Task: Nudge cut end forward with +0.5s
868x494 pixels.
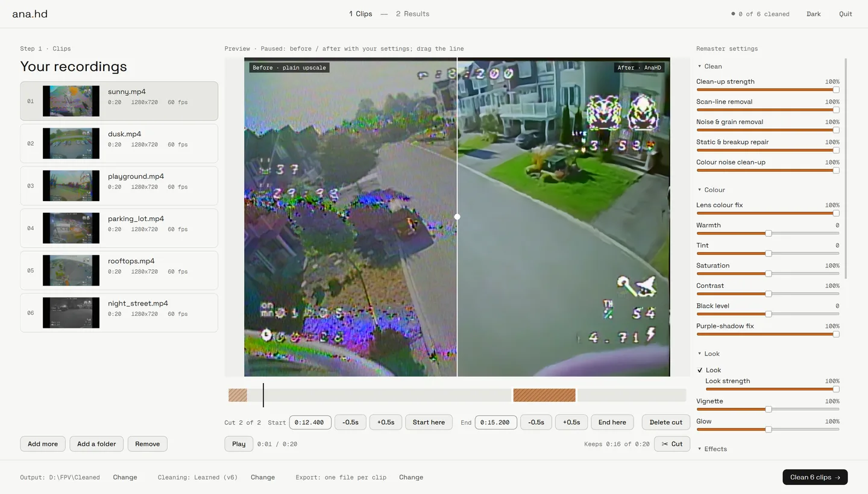Action: (572, 422)
